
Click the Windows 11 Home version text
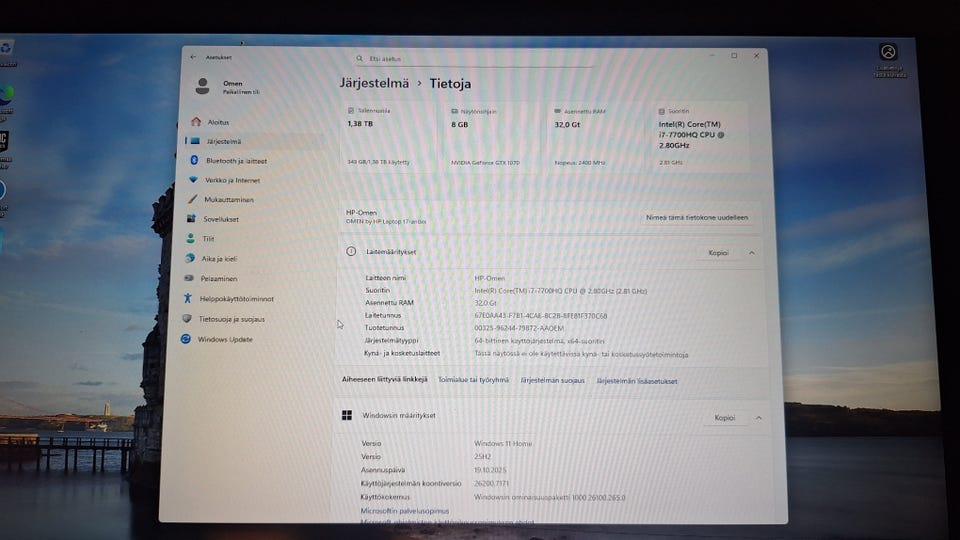pyautogui.click(x=503, y=443)
